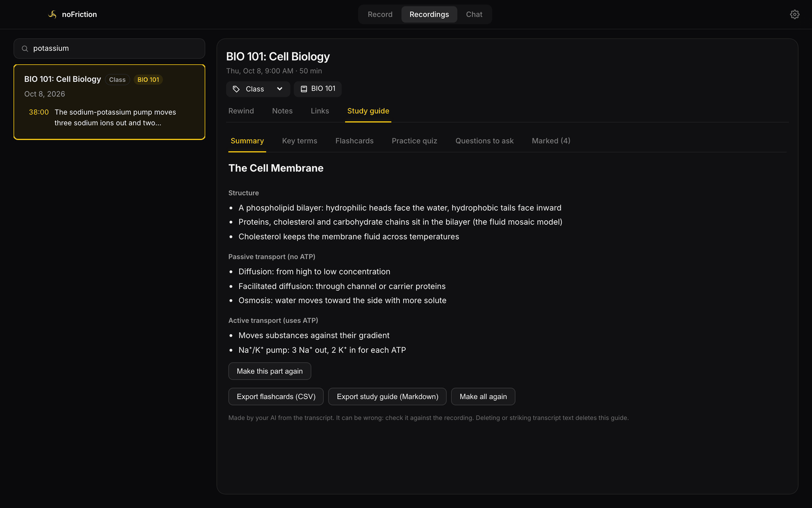Expand the Class type dropdown chevron
The height and width of the screenshot is (508, 812).
click(x=280, y=89)
